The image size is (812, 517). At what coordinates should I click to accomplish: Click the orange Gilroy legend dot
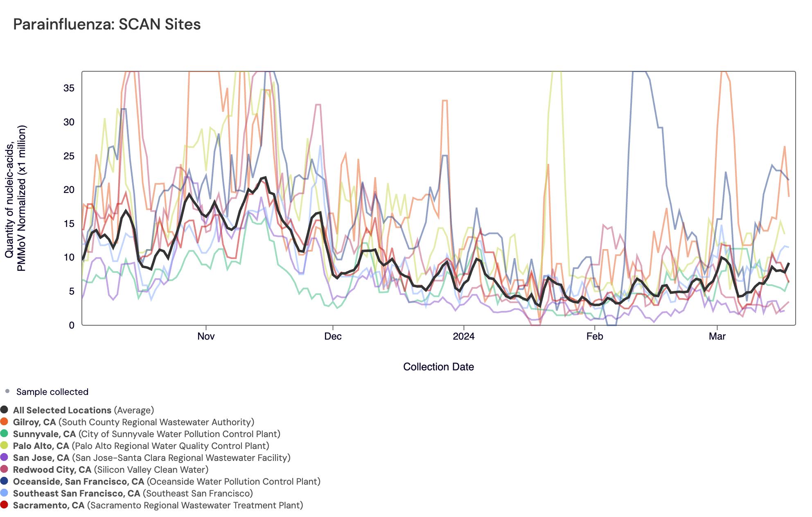(4, 422)
